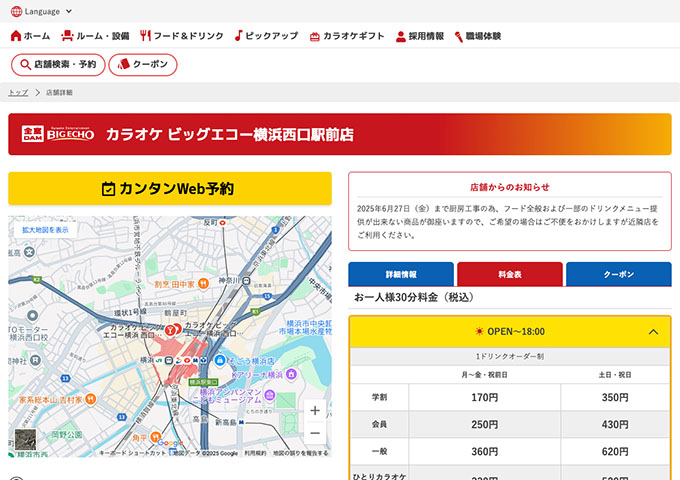Screen dimensions: 680x480
Task: Click the Kアリーナ横浜 marker
Action: point(291,374)
